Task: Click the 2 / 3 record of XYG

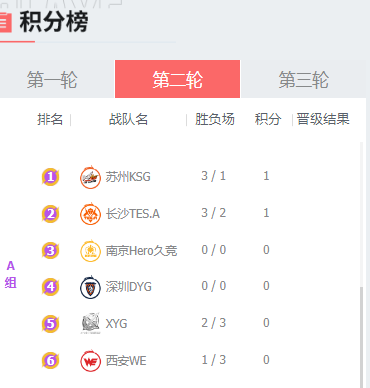Action: [x=214, y=323]
